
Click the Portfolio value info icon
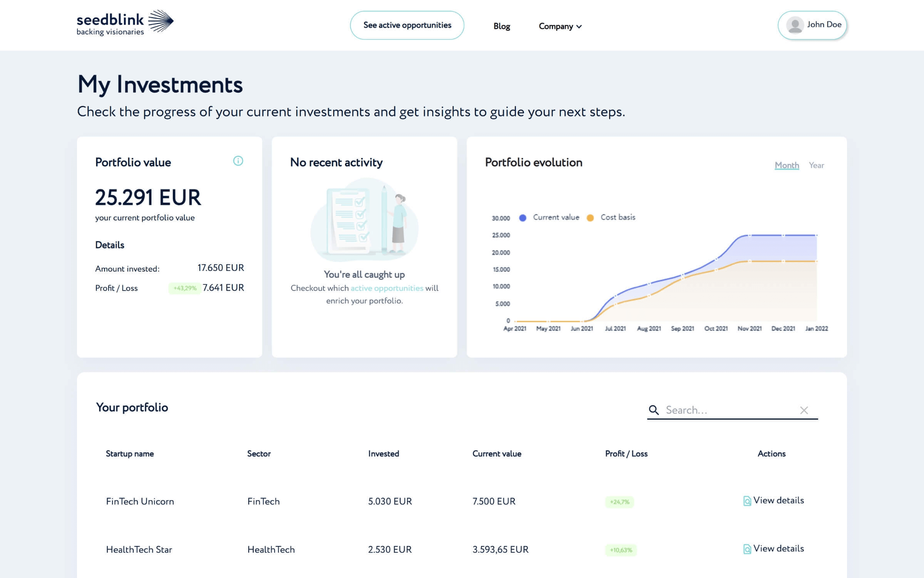point(238,161)
